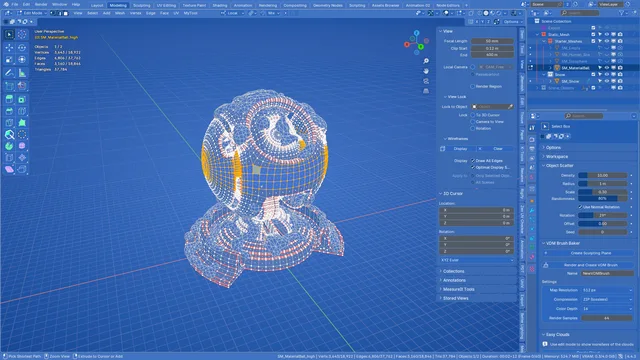
Task: Click the Density slider in Object Scatter
Action: (x=602, y=176)
